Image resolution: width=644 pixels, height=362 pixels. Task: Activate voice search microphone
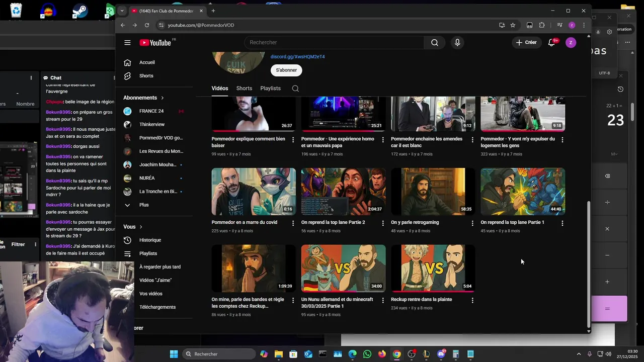tap(457, 43)
